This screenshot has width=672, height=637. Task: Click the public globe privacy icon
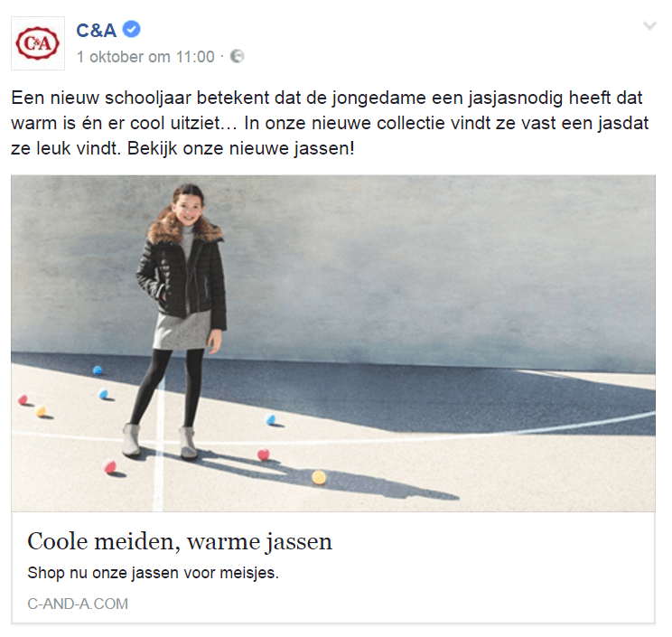(x=237, y=56)
